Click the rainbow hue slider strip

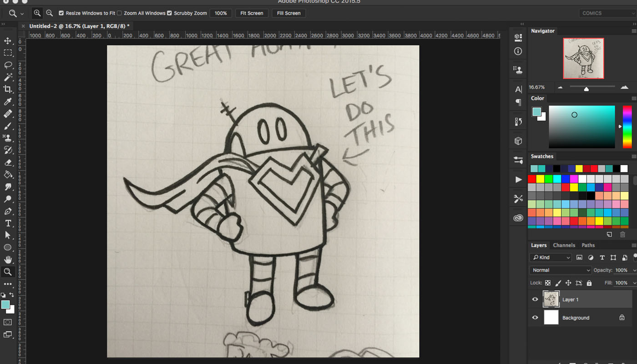coord(627,126)
